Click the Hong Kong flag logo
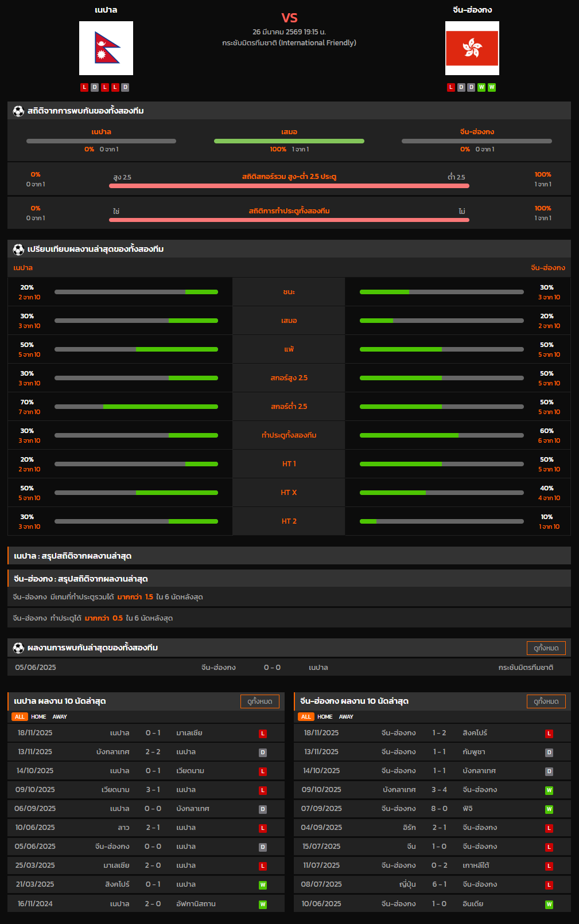Screen dimensions: 579x924 472,48
